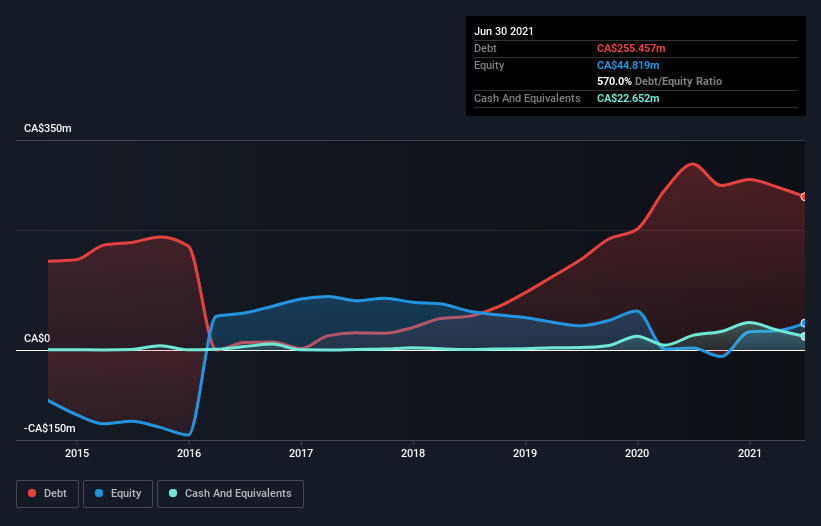Click the -CA$150m y-axis label

(x=50, y=428)
